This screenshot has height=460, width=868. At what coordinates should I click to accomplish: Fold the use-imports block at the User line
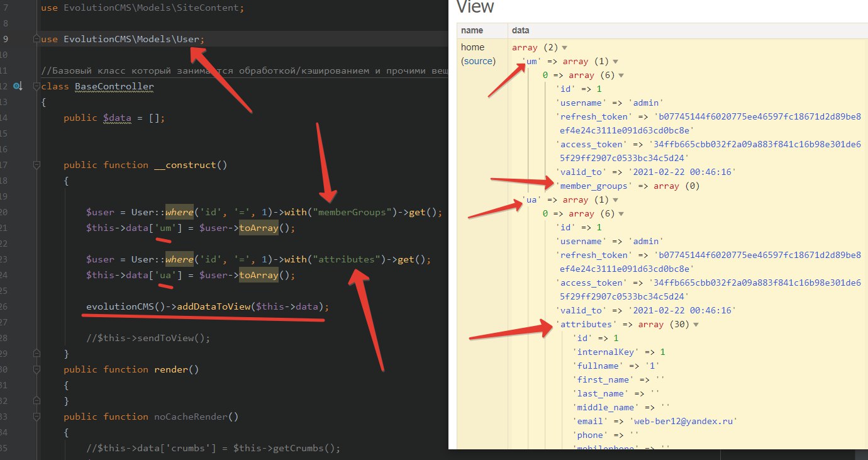[36, 39]
